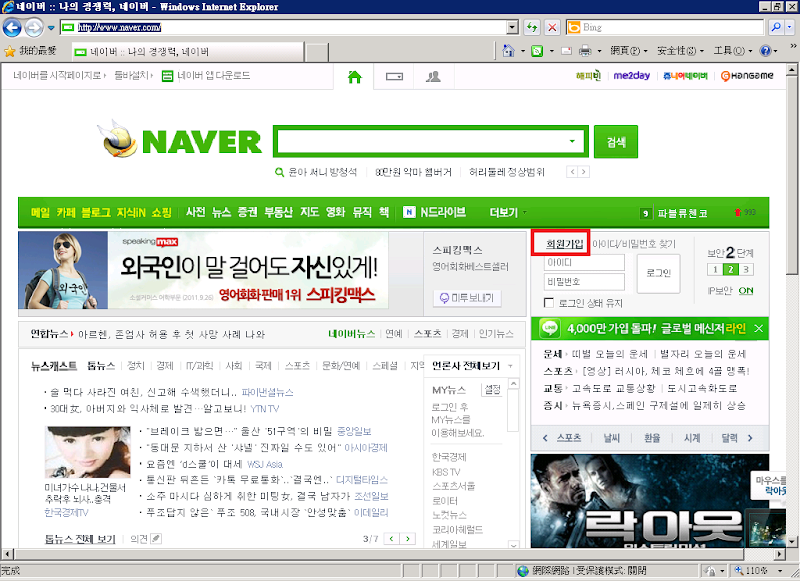Click the 설정 button beside MY뉴스
This screenshot has width=800, height=581.
point(492,390)
